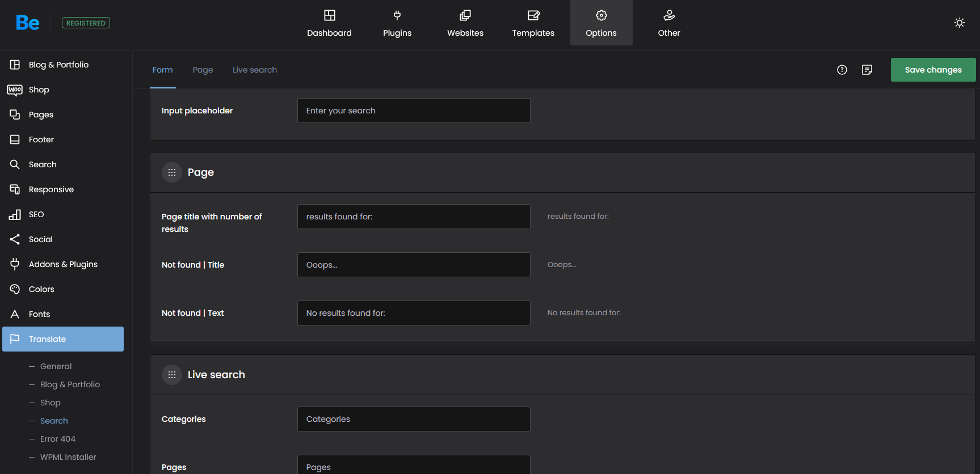The height and width of the screenshot is (474, 980).
Task: Toggle the light/dark mode sun icon
Action: (960, 23)
